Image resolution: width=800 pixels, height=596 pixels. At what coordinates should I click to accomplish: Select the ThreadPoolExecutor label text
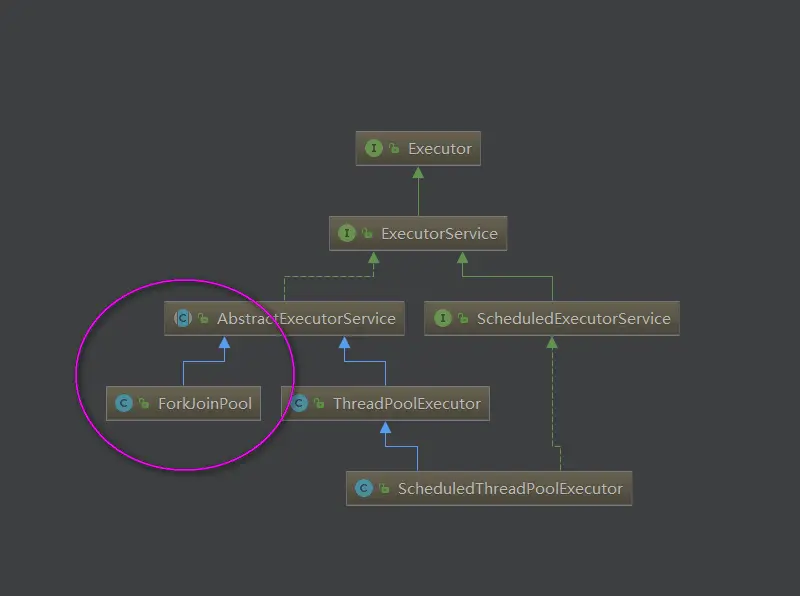(407, 404)
